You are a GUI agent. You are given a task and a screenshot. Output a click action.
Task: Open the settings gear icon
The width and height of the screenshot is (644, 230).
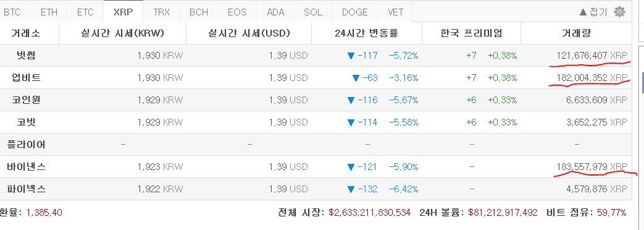[x=619, y=12]
